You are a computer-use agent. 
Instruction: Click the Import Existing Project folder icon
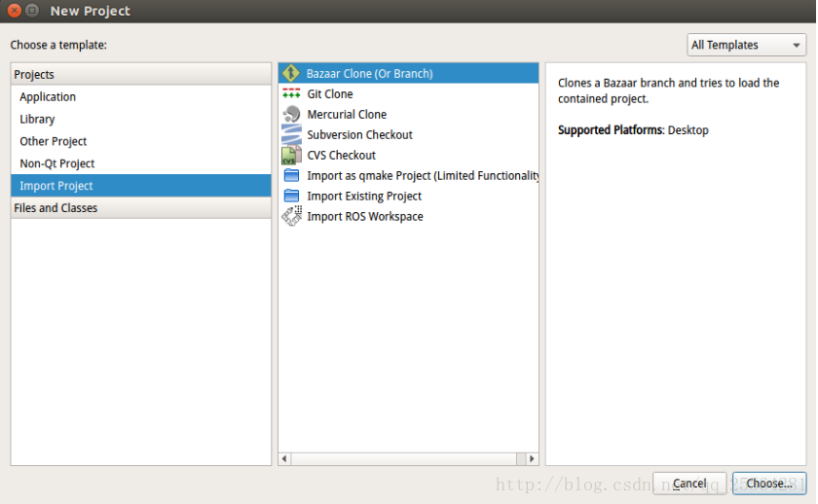(x=291, y=196)
